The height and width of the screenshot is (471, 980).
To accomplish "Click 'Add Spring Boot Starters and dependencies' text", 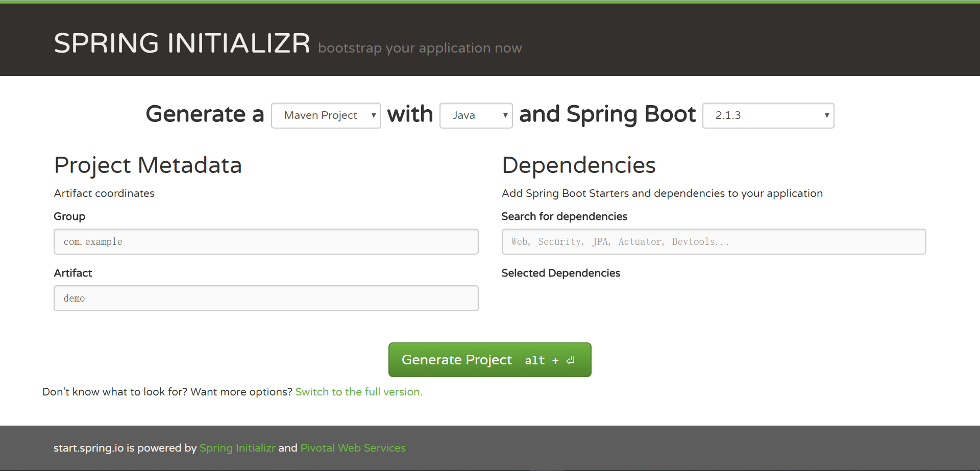I will (663, 193).
